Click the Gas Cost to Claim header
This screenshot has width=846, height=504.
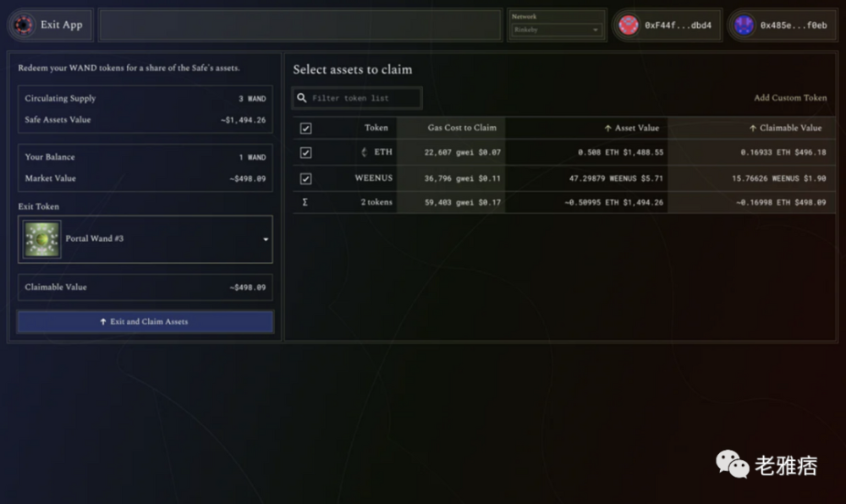pos(462,128)
